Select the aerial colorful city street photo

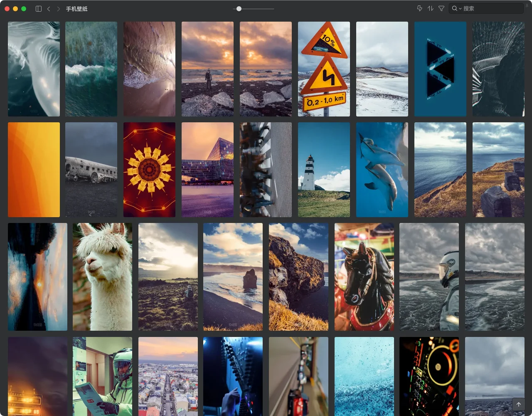click(x=168, y=376)
